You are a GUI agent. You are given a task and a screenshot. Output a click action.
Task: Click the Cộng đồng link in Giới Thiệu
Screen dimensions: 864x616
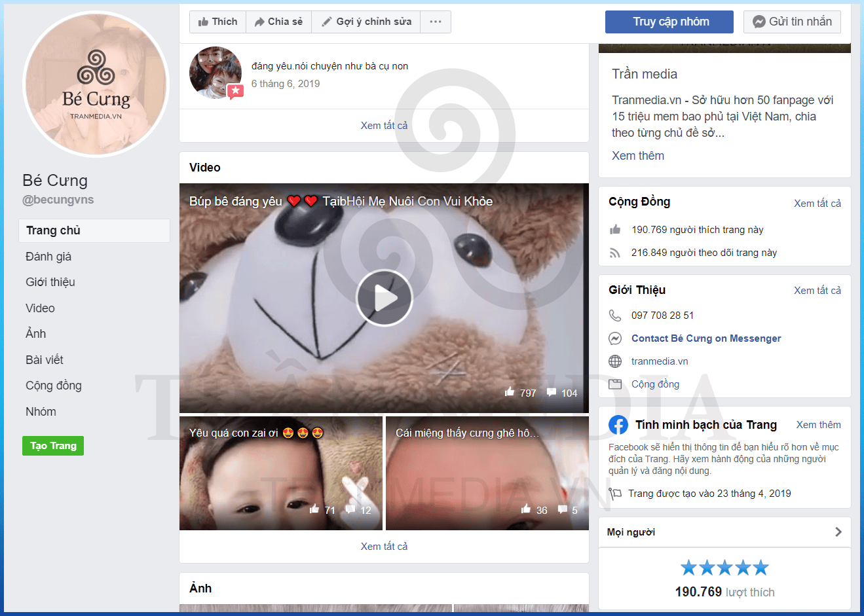point(655,384)
